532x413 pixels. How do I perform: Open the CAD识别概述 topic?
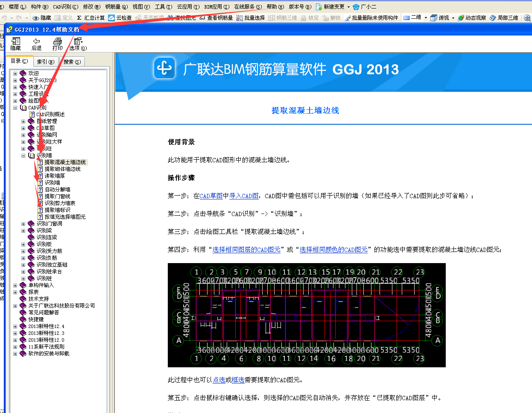(x=50, y=114)
